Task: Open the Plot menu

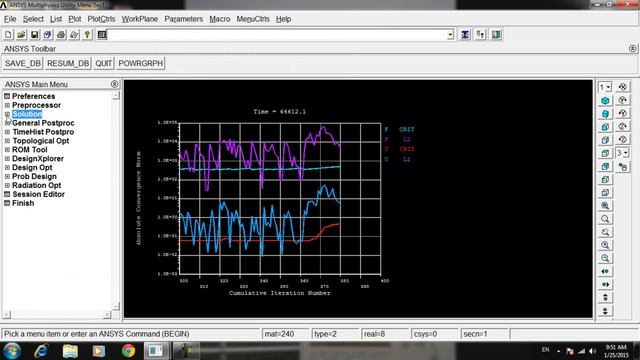Action: (x=75, y=19)
